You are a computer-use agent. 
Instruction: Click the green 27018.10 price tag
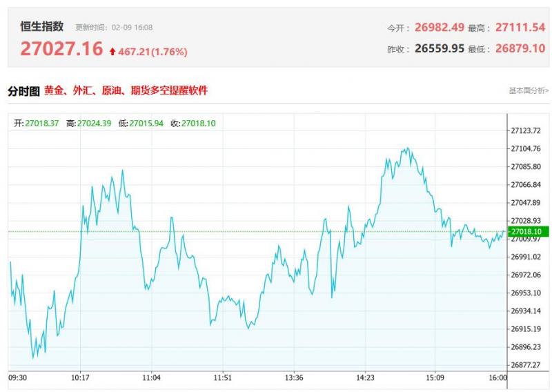click(x=527, y=231)
